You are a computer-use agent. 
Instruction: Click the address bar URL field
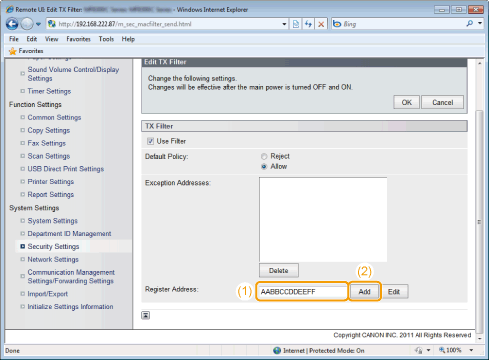pos(167,24)
